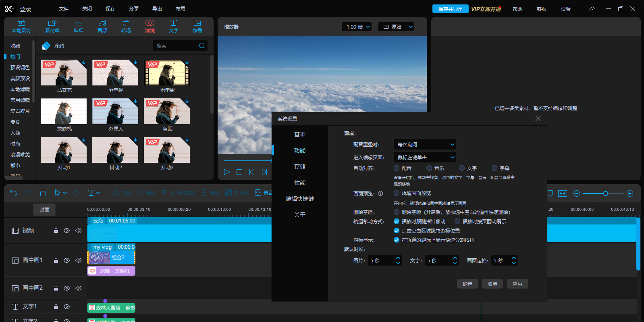Image resolution: width=644 pixels, height=322 pixels.
Task: Expand the text tool T dropdown
Action: (98, 193)
